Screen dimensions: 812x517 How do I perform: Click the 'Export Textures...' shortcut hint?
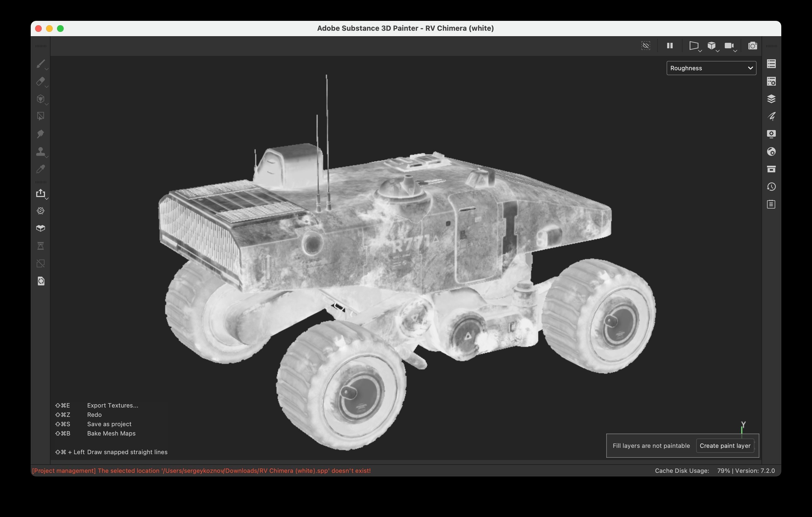click(113, 405)
